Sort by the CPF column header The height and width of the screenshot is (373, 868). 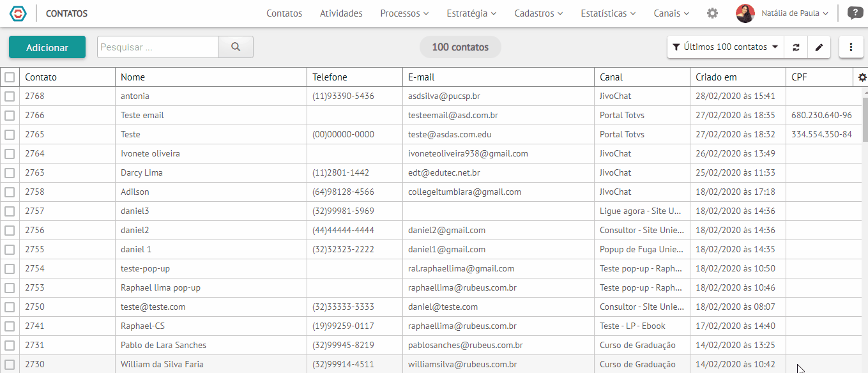(819, 77)
